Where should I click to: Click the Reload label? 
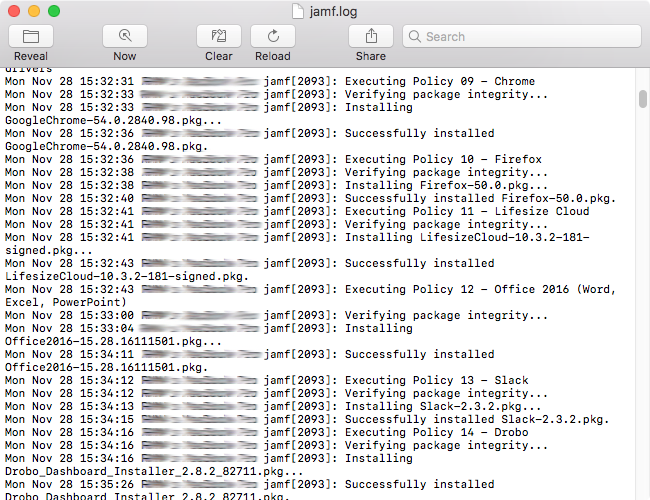tap(273, 56)
